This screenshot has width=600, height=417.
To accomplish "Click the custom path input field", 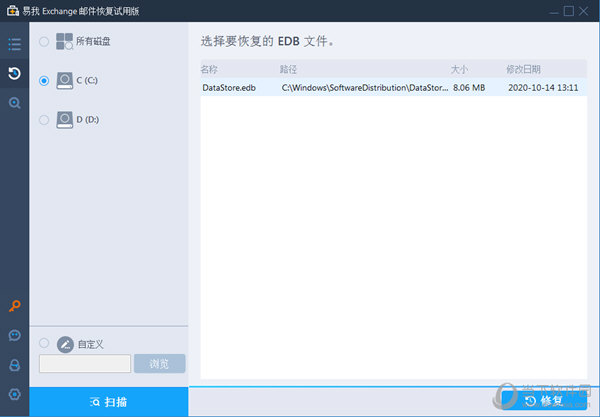I will click(x=85, y=363).
